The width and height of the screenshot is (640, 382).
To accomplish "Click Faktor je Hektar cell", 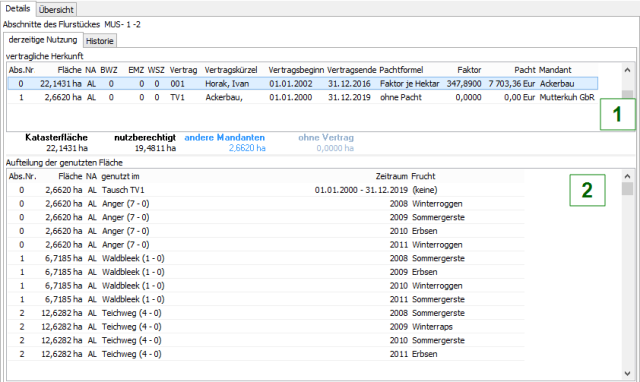I will [x=409, y=84].
